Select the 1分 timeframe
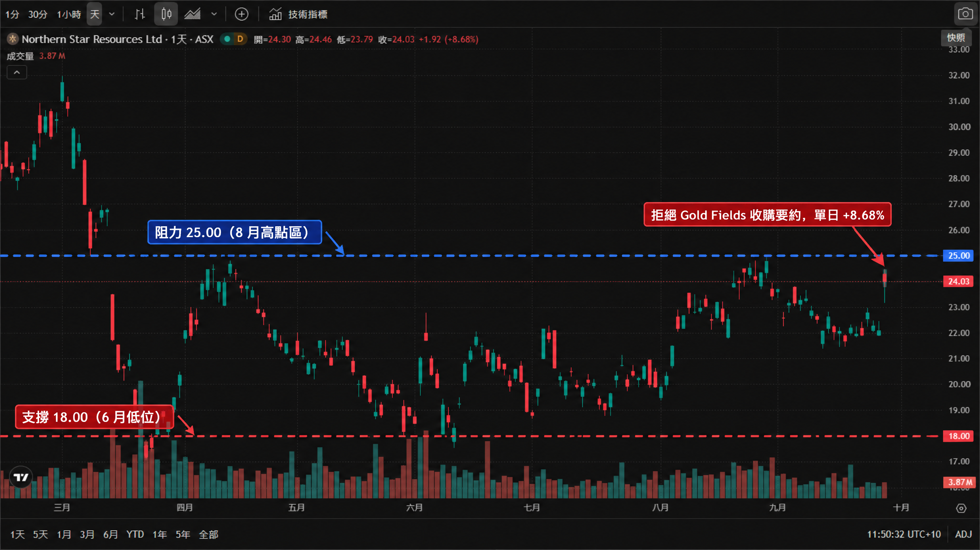This screenshot has height=550, width=980. click(12, 14)
